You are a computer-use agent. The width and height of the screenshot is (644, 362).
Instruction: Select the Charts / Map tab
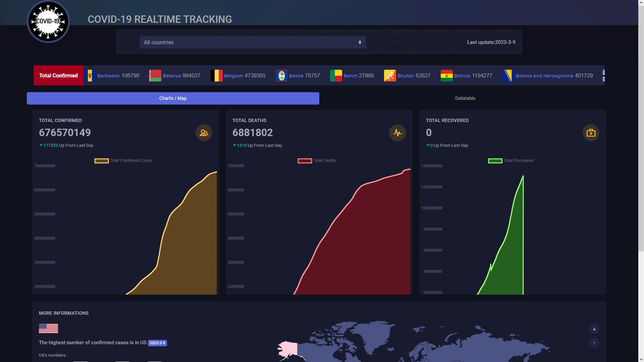click(173, 98)
